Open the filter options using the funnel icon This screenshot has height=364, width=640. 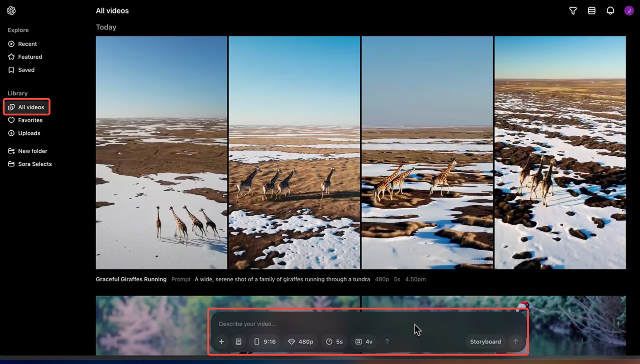(572, 10)
